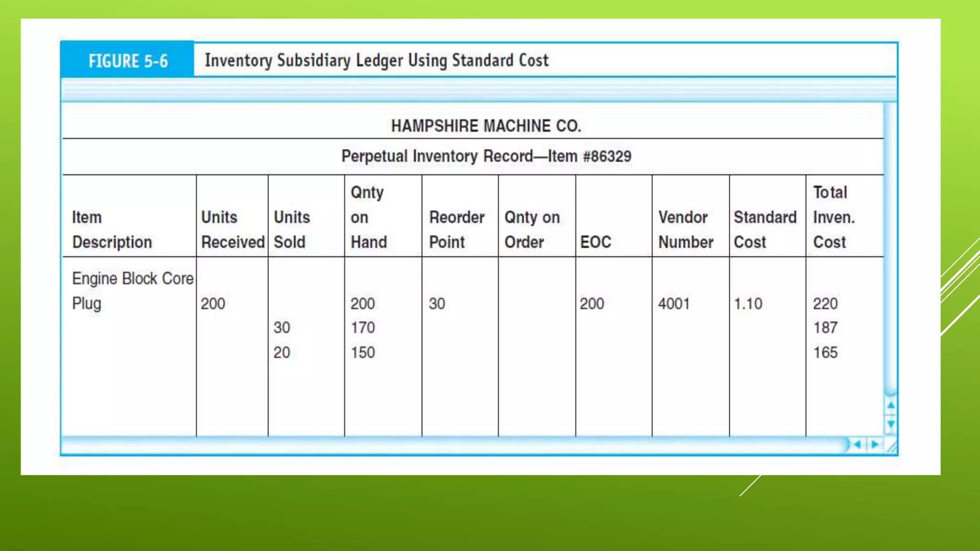Select the Vendor Number value 4001
Screen dimensions: 980x551
tap(674, 304)
